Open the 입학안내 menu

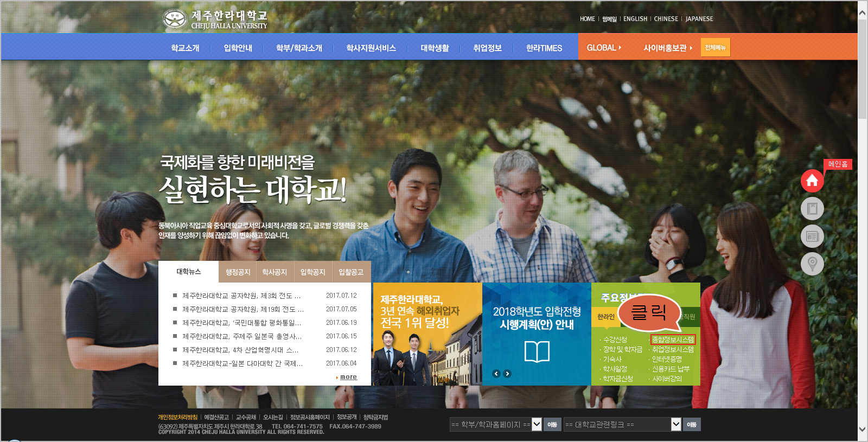[238, 48]
